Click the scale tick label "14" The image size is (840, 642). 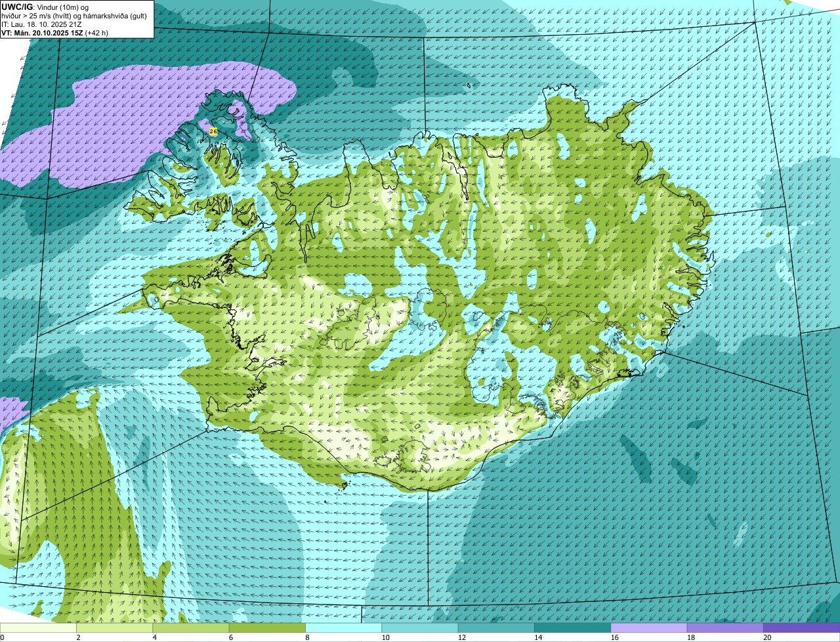coord(538,637)
